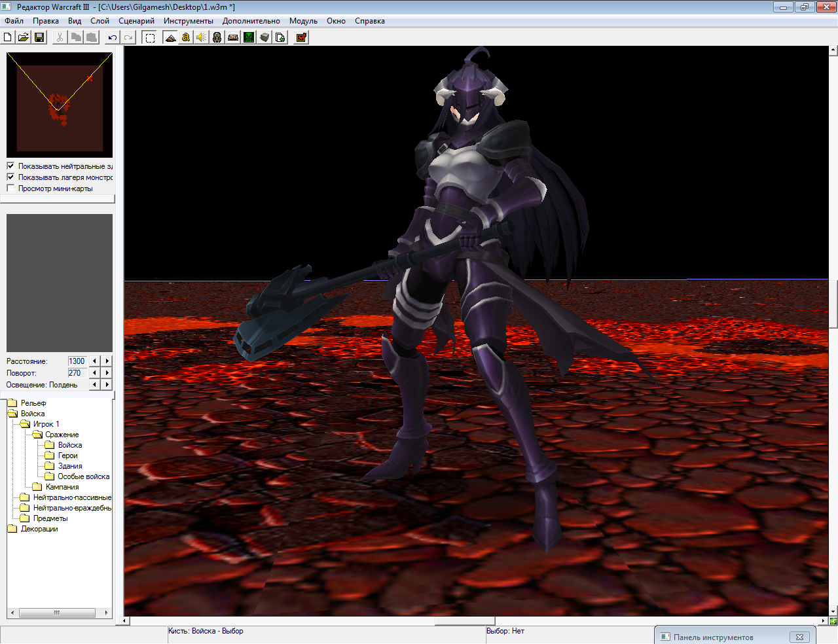Open the Trigger editor yellow 'a' icon
The height and width of the screenshot is (644, 838).
186,37
